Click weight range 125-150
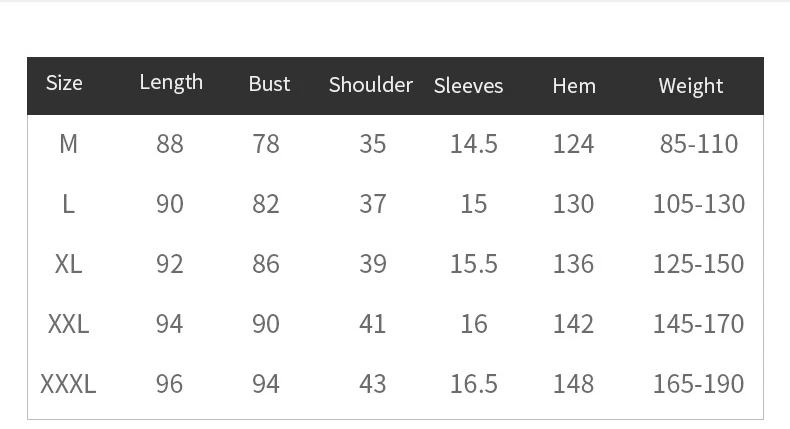The width and height of the screenshot is (790, 429). click(x=698, y=264)
